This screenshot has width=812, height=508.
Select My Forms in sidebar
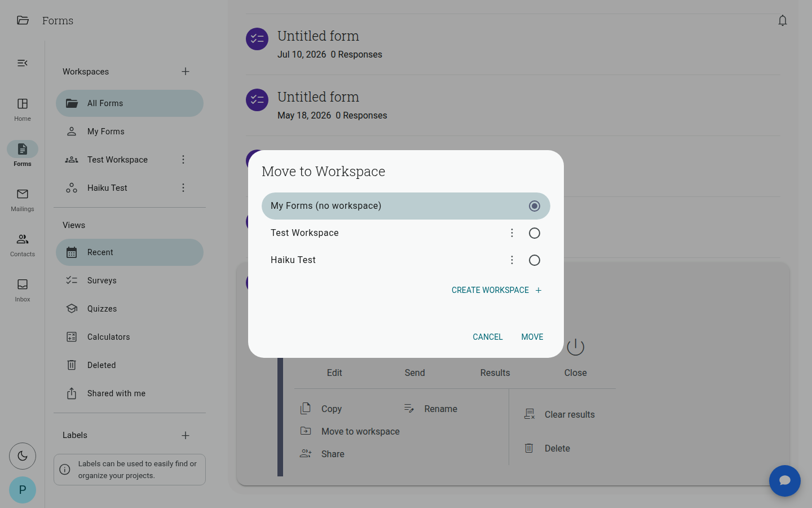[130, 132]
